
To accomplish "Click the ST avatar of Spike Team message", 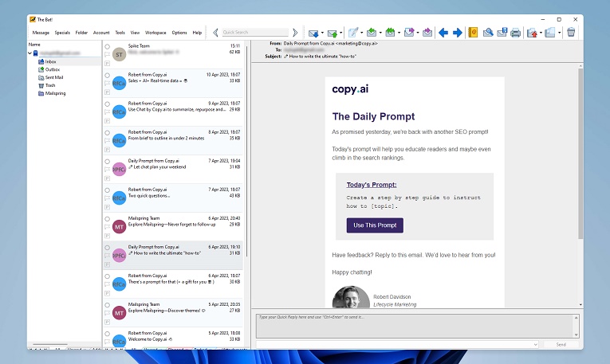I will 119,54.
